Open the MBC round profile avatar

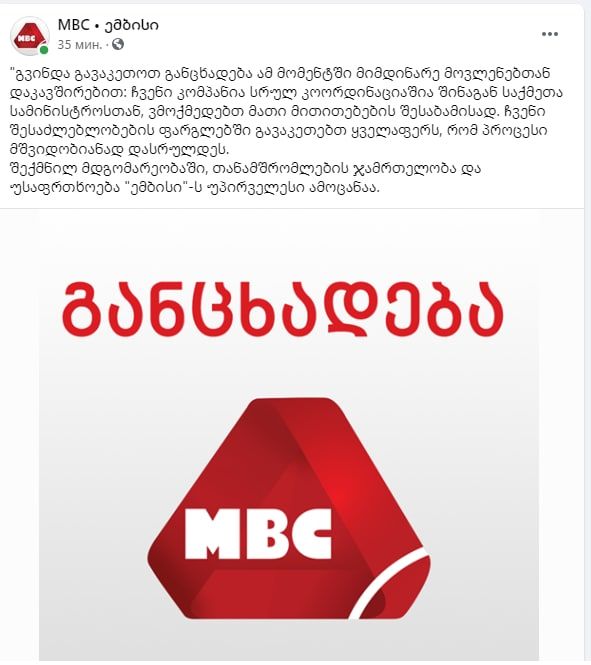[30, 36]
